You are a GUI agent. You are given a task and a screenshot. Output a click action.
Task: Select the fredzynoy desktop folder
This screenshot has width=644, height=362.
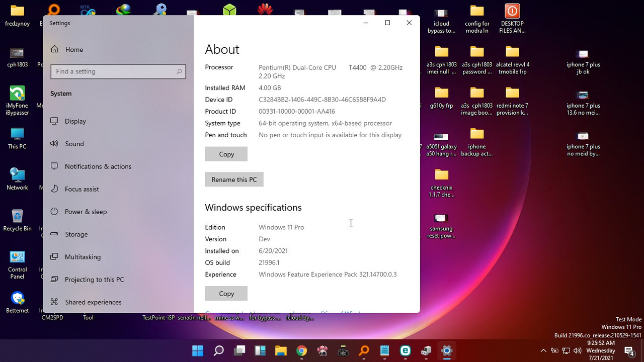(17, 15)
